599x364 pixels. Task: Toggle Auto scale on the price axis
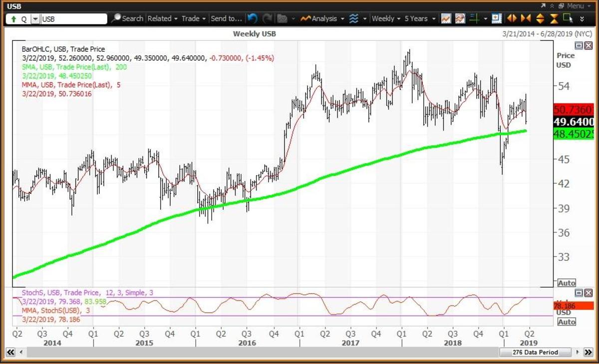[567, 283]
